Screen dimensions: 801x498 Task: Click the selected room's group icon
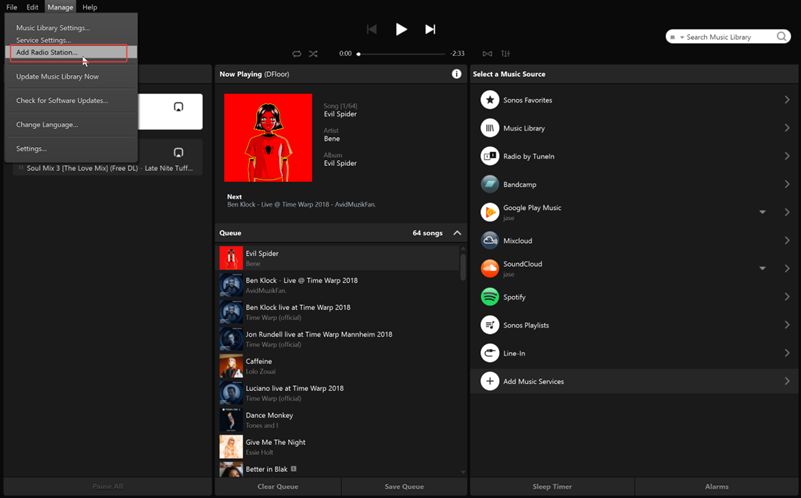point(178,107)
